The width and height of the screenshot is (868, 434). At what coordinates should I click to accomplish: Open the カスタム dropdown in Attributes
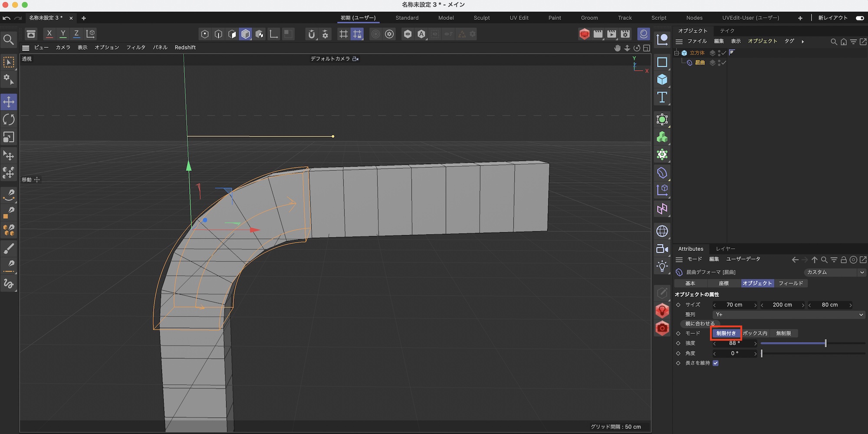(835, 272)
